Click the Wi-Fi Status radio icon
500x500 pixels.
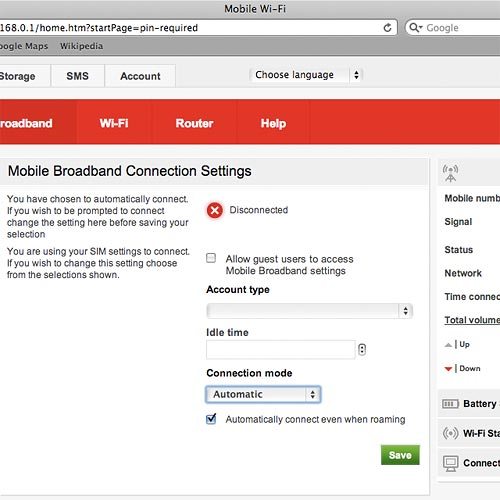coord(450,433)
